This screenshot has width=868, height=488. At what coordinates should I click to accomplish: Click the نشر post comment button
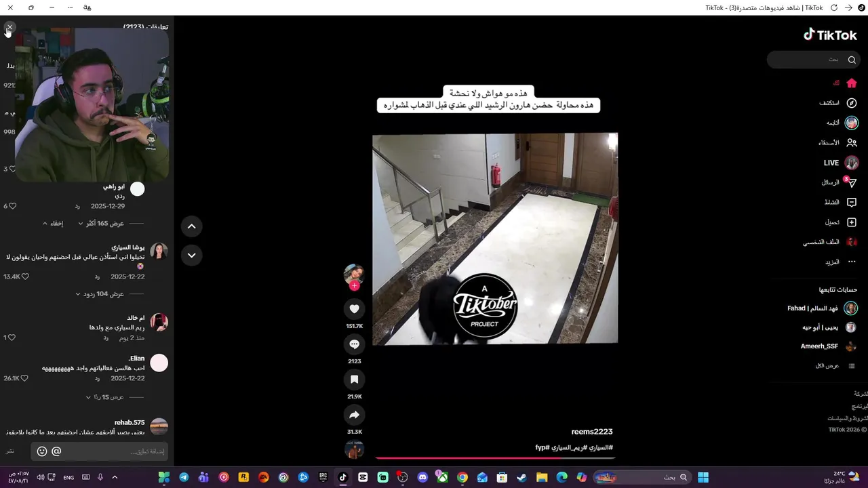10,451
